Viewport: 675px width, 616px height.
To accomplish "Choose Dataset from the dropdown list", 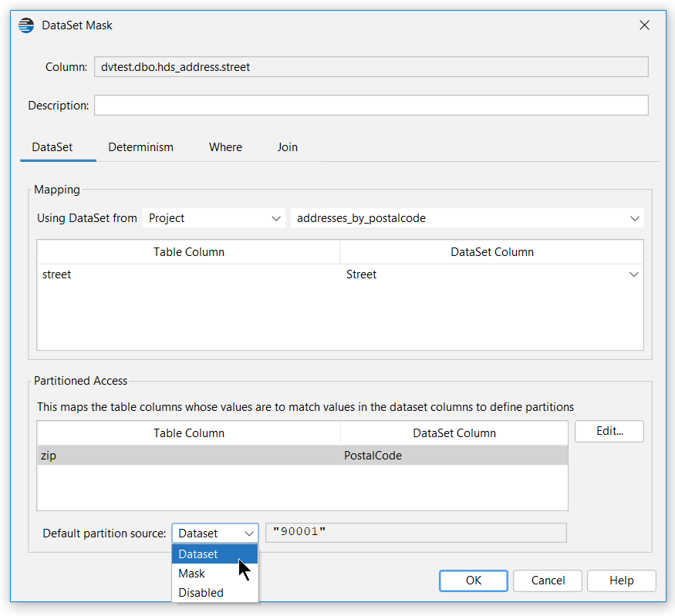I will pyautogui.click(x=214, y=554).
